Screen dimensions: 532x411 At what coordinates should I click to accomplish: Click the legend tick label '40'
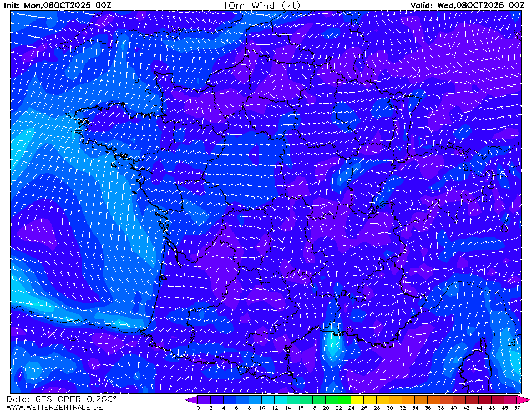(x=453, y=408)
